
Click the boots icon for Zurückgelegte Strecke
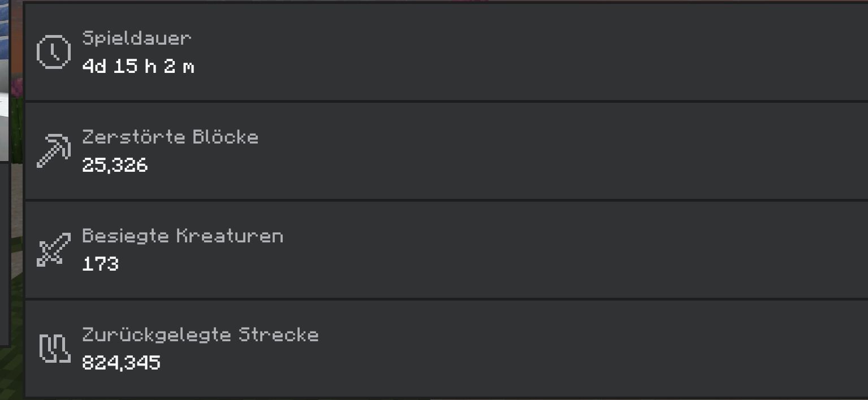[54, 348]
